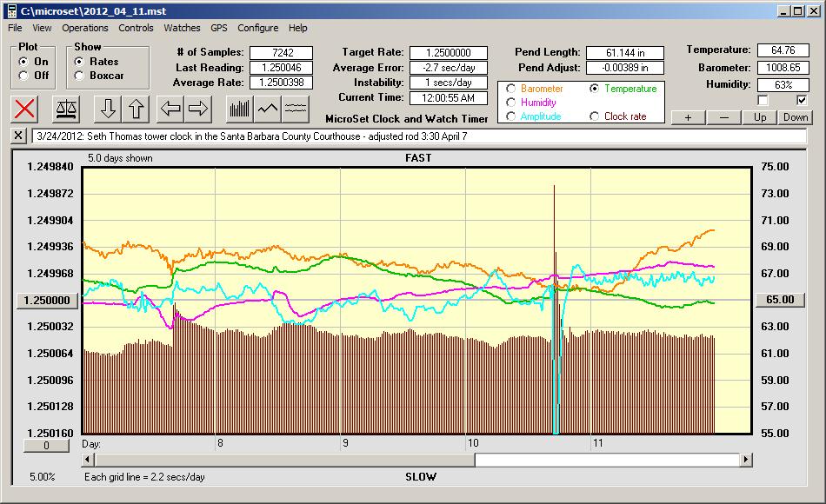Uncheck the ticked box above the Down button
Screen dimensions: 826x504
(802, 100)
